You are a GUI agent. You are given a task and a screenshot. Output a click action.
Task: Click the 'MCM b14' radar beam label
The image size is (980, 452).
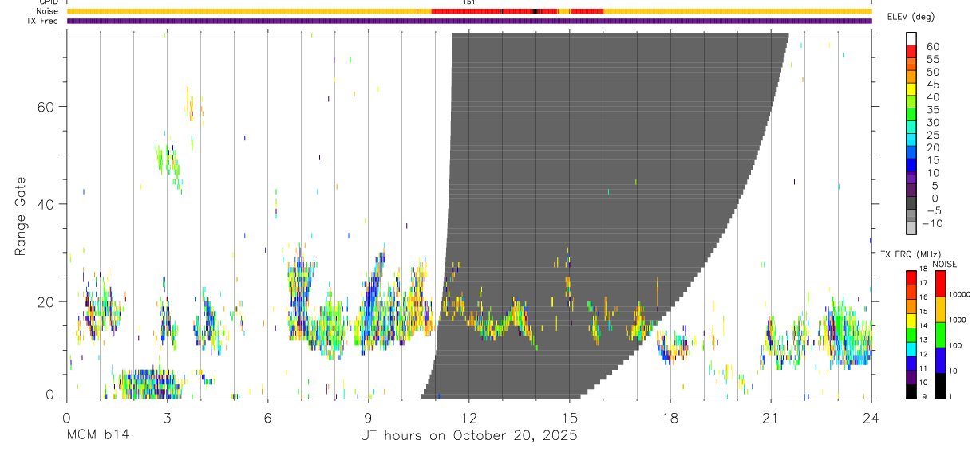pyautogui.click(x=97, y=436)
